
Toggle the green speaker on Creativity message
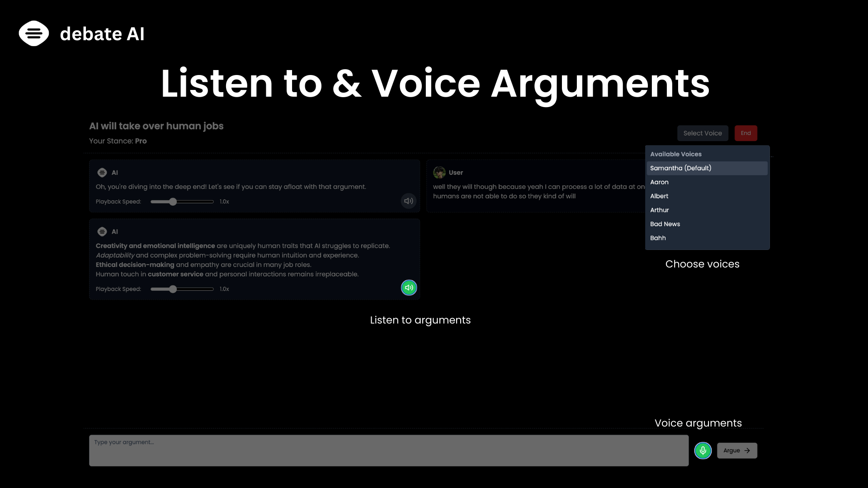[409, 287]
